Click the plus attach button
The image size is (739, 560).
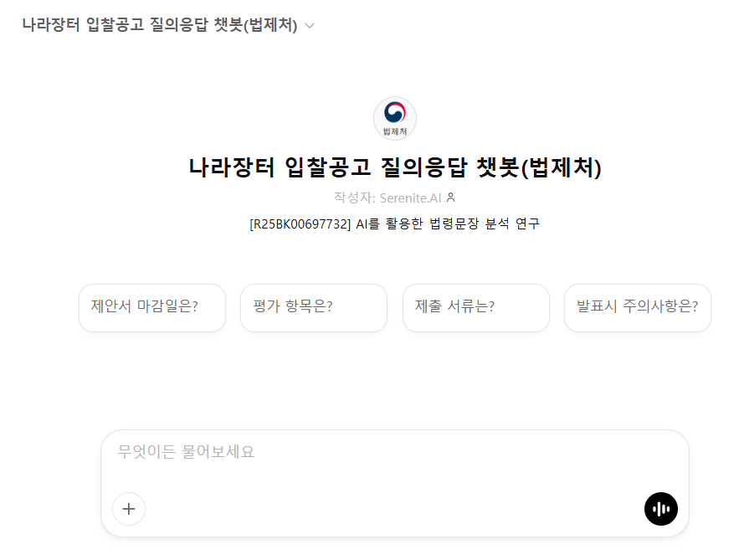[129, 508]
